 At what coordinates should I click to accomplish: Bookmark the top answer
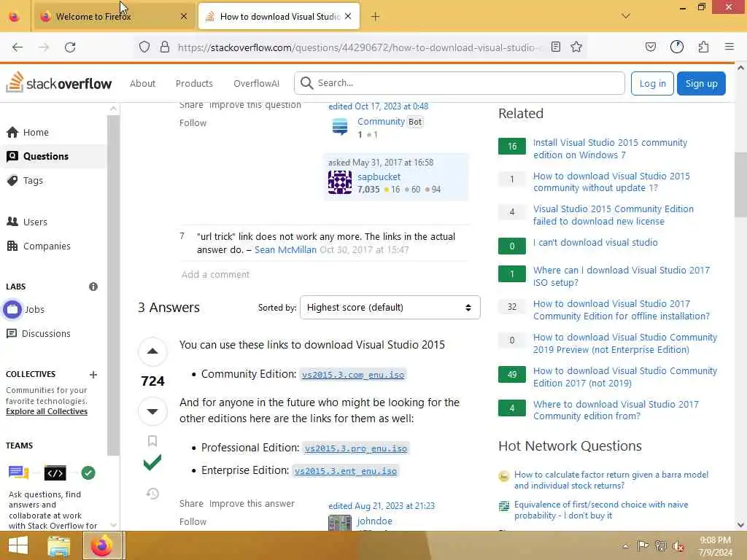pyautogui.click(x=152, y=441)
